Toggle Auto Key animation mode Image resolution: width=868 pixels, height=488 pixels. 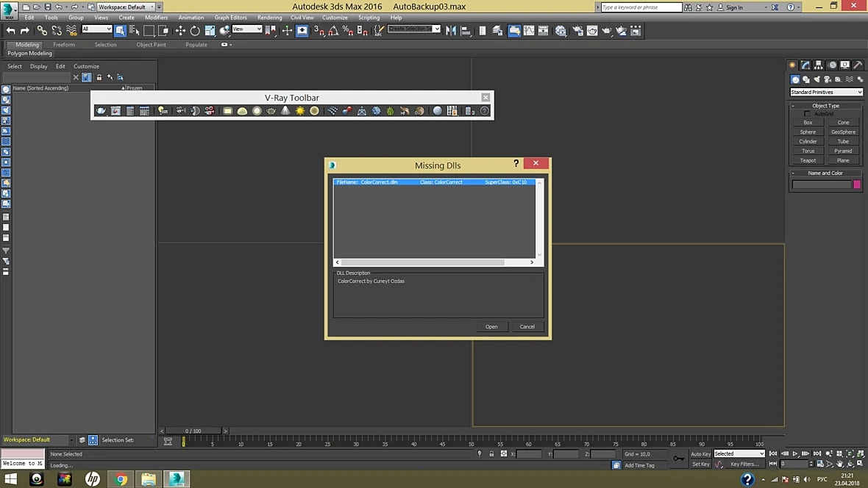click(700, 454)
